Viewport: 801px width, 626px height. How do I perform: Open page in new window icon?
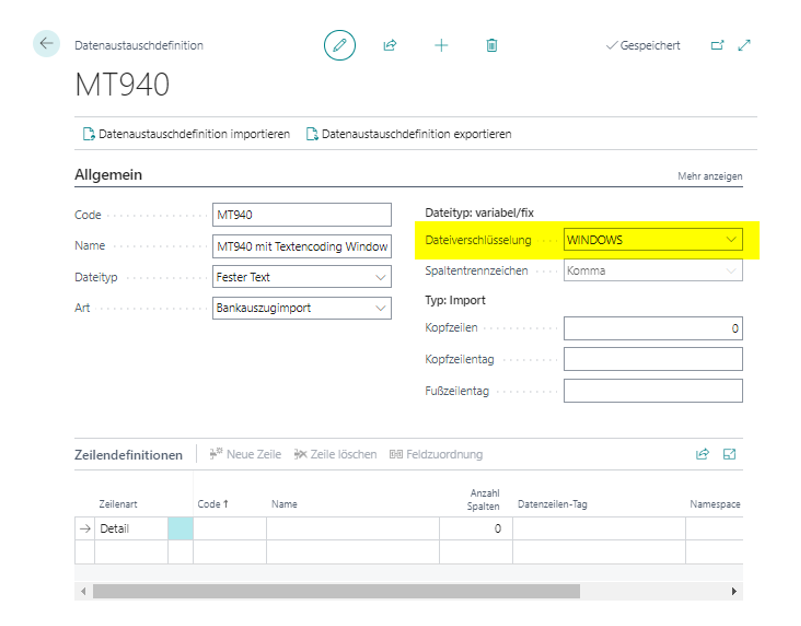point(716,45)
